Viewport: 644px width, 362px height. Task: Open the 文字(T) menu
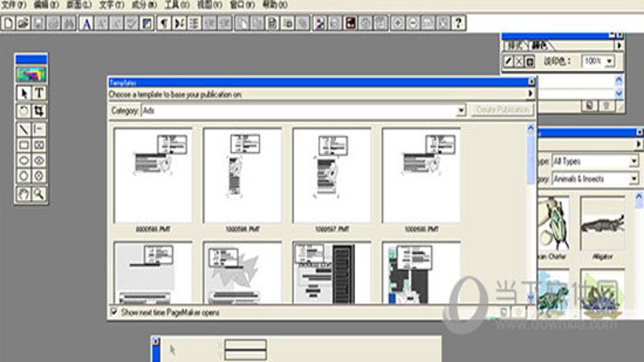111,5
